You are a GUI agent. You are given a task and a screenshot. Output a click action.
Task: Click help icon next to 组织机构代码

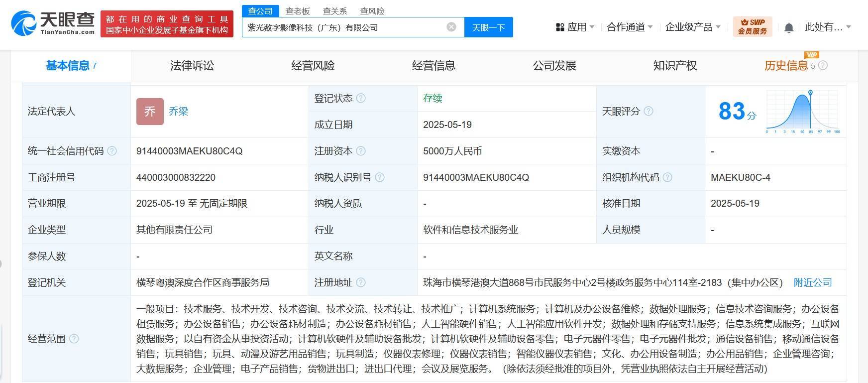pos(667,177)
